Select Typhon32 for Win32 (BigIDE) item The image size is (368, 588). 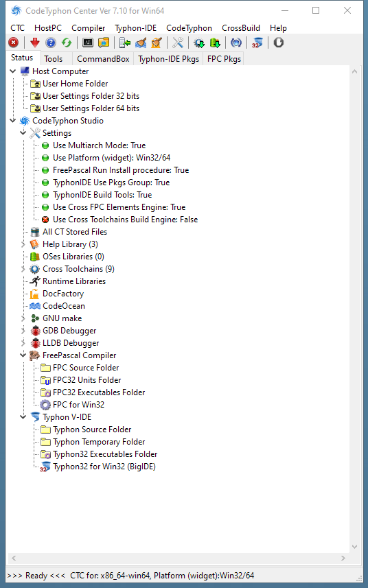104,467
